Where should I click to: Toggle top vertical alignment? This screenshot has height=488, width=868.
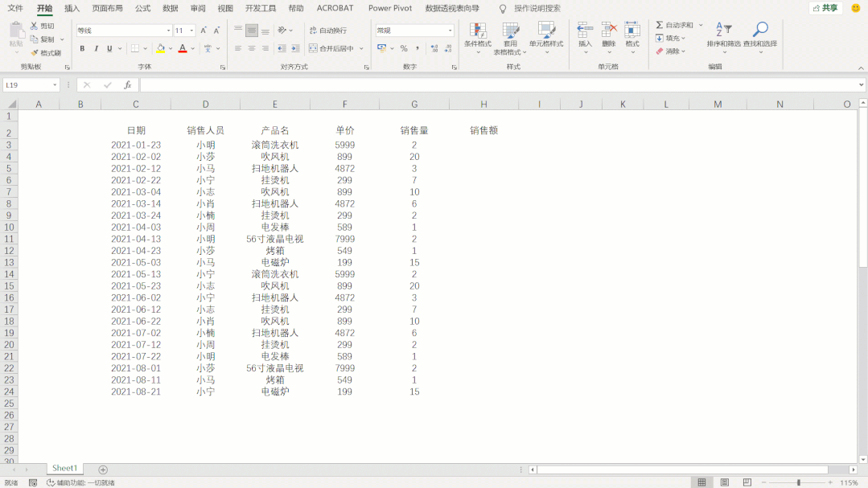pos(238,31)
